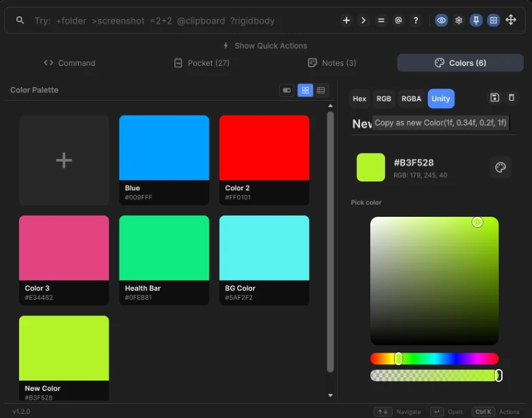Toggle the eye visibility icon
This screenshot has width=532, height=418.
tap(441, 20)
